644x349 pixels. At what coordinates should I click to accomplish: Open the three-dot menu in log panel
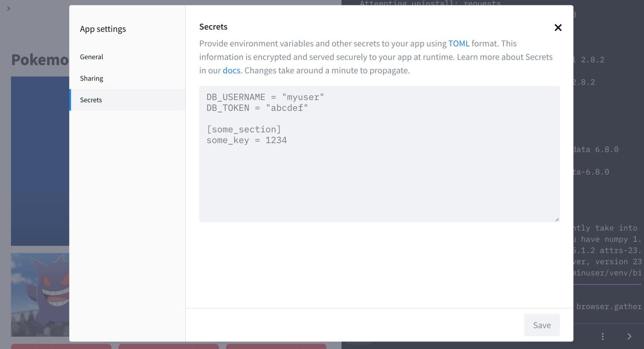(603, 336)
